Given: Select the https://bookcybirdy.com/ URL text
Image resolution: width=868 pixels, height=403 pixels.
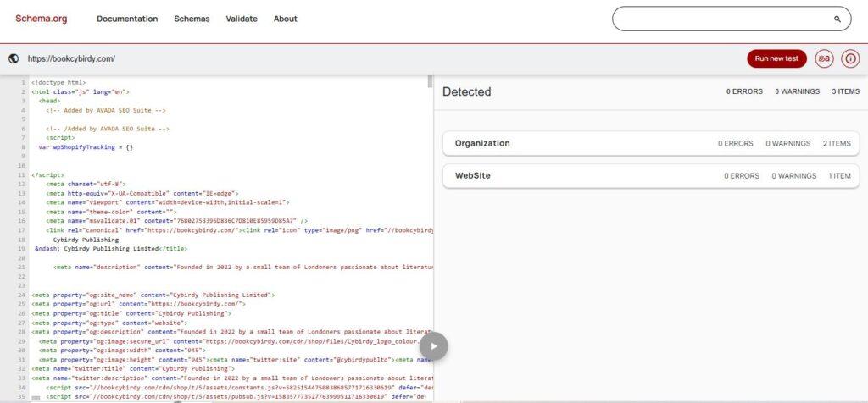Looking at the screenshot, I should (71, 58).
